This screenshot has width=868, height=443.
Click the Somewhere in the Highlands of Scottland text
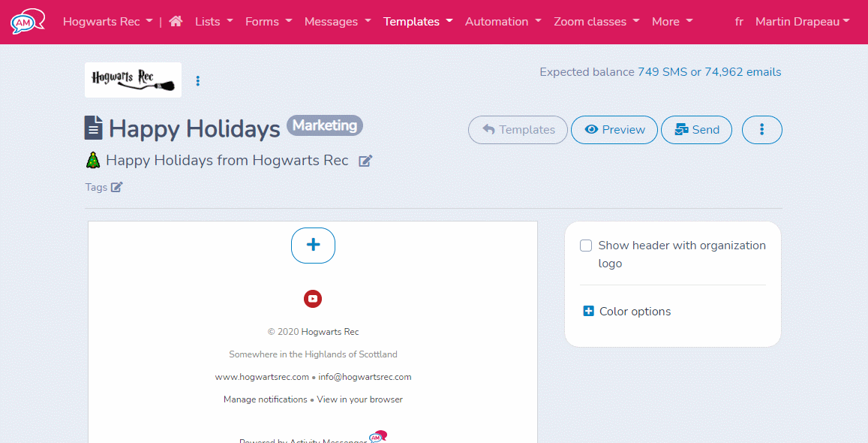(x=314, y=354)
